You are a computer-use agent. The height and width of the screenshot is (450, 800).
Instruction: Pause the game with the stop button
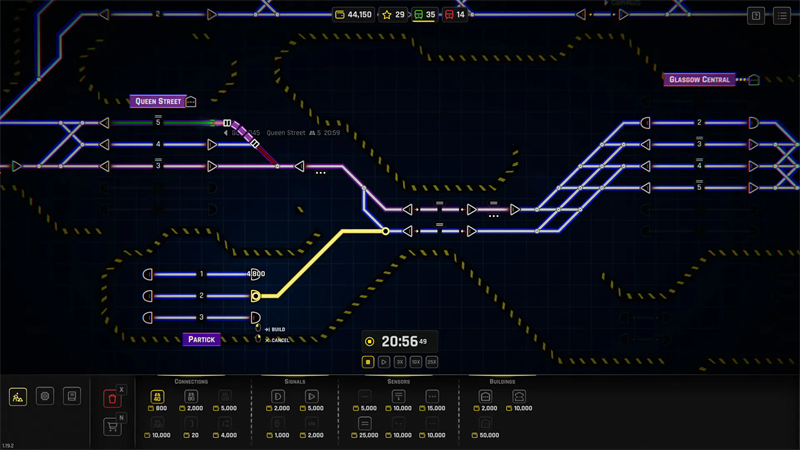[x=368, y=362]
